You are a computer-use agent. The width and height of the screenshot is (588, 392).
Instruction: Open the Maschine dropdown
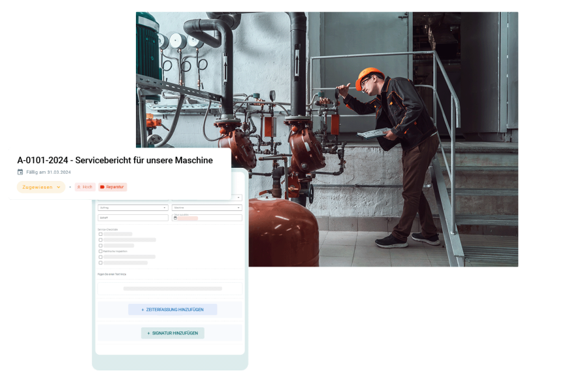point(206,208)
